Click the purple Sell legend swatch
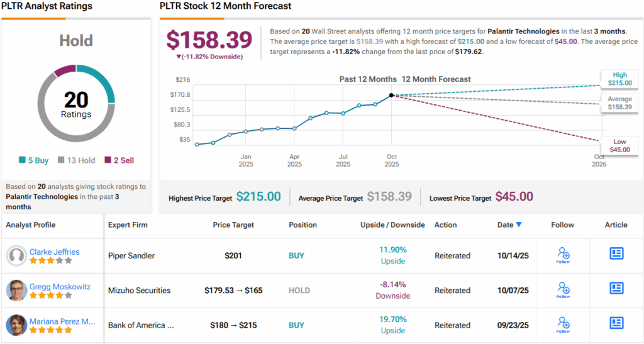Screen dimensions: 644x344 108,160
